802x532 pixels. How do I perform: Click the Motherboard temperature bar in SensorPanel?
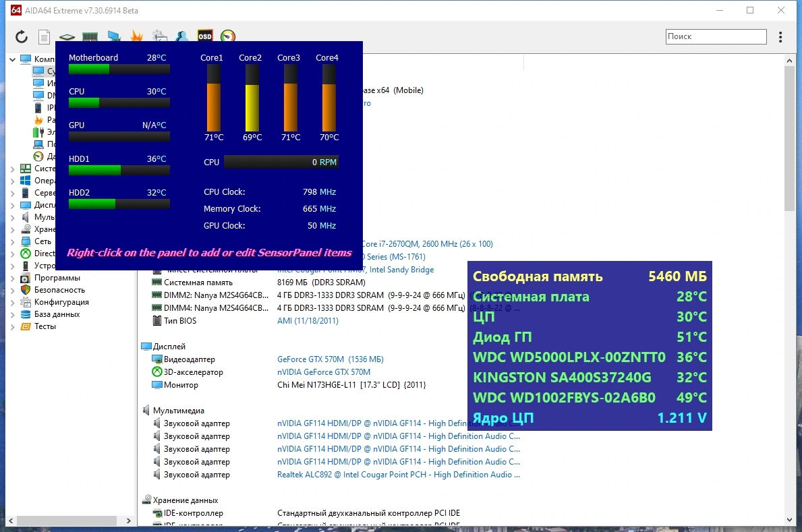tap(119, 69)
